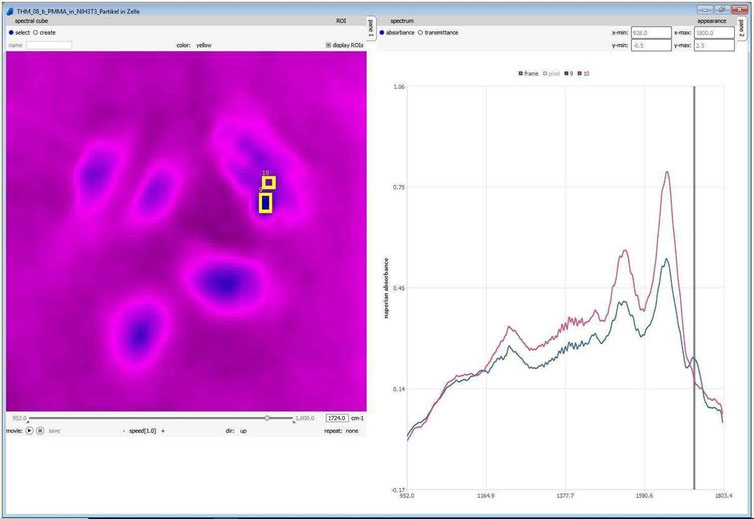Increase movie speed with plus button
This screenshot has width=754, height=519.
pyautogui.click(x=163, y=430)
